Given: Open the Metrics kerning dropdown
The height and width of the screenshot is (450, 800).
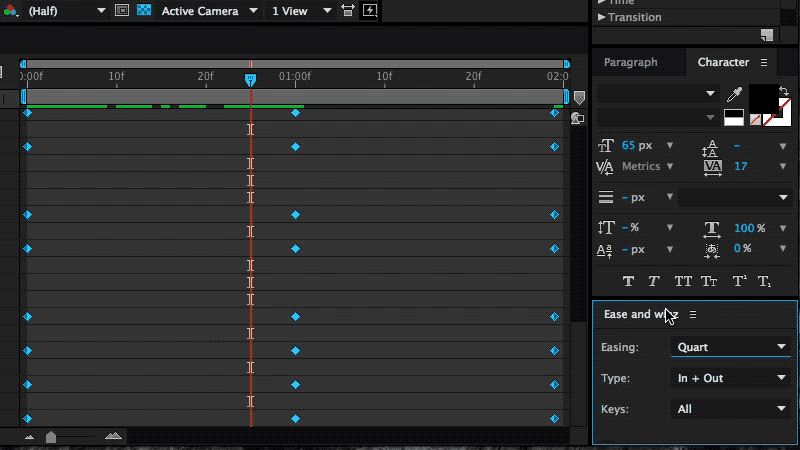Looking at the screenshot, I should pos(670,166).
